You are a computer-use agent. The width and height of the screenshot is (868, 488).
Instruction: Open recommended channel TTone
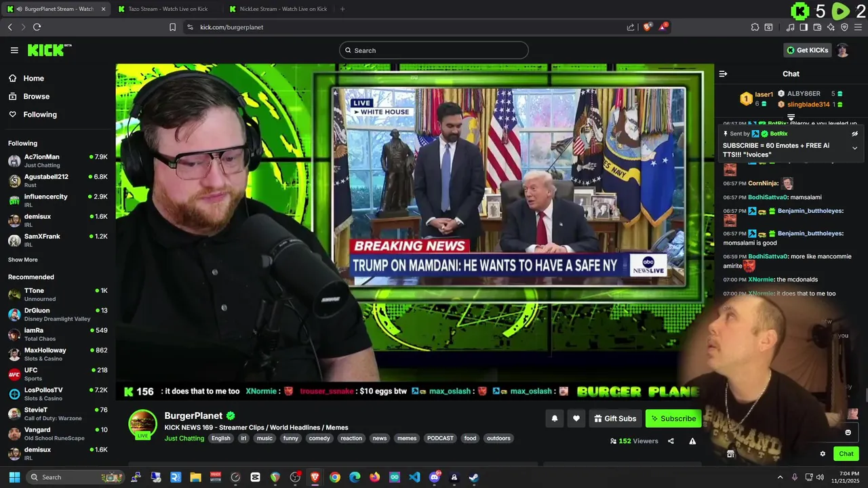58,294
